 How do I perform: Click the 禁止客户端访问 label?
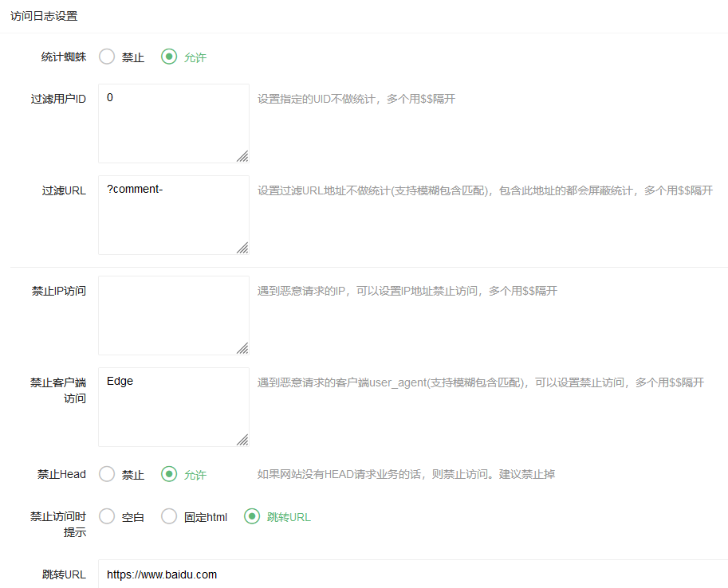[58, 390]
